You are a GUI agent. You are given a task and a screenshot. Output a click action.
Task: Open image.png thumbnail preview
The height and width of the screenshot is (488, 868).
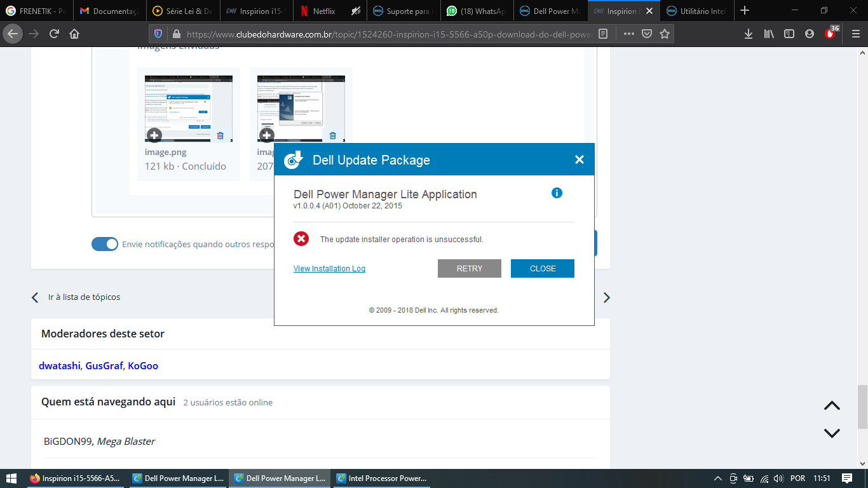(x=189, y=108)
